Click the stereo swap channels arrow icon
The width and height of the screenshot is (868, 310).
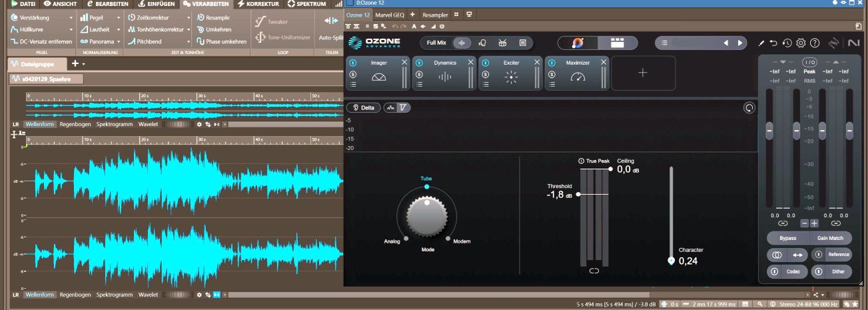(x=797, y=255)
